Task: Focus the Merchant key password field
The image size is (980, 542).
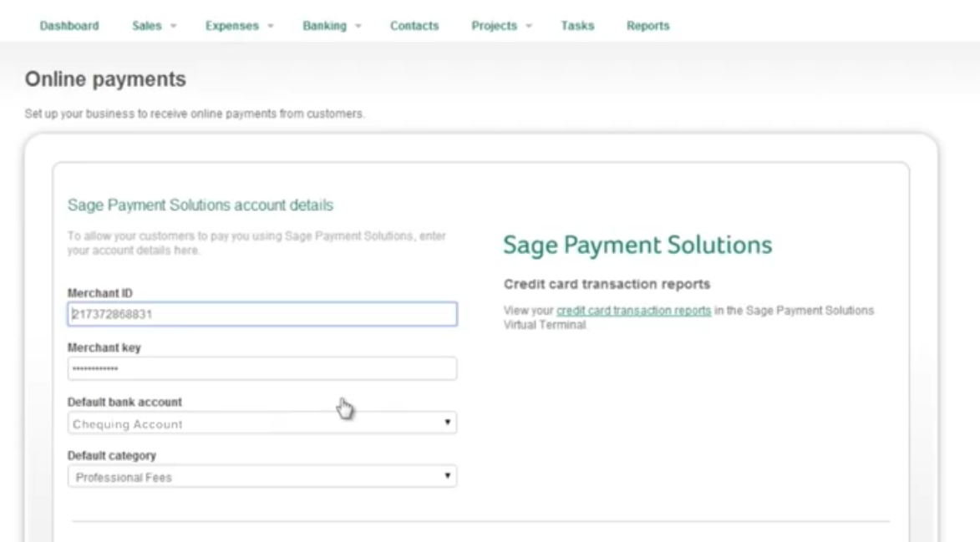Action: coord(262,369)
